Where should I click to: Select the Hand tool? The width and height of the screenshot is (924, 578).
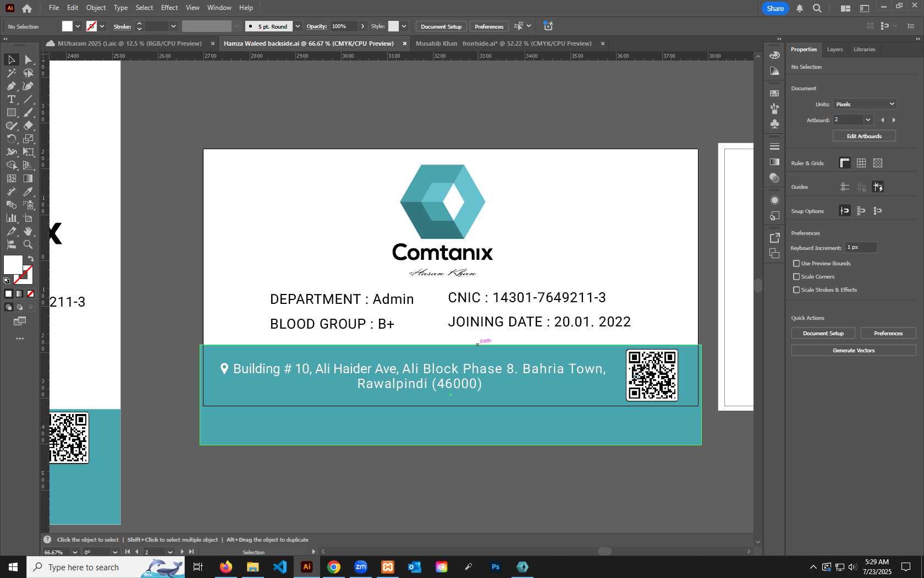coord(28,231)
